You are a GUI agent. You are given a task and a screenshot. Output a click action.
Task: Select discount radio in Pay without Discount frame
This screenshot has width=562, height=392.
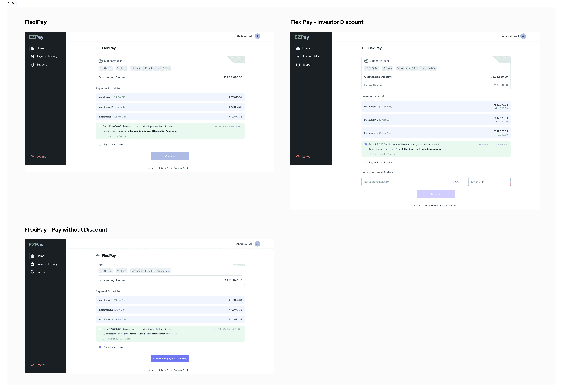tap(100, 329)
